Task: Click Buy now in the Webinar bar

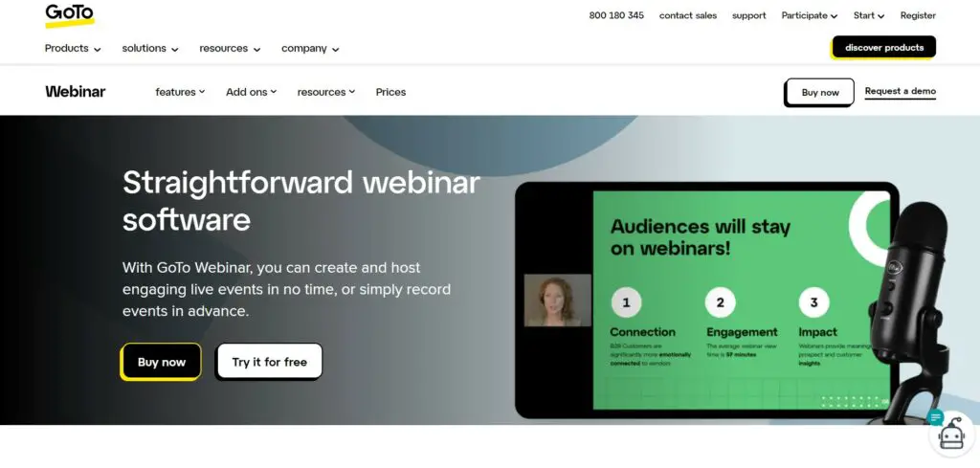Action: click(820, 93)
